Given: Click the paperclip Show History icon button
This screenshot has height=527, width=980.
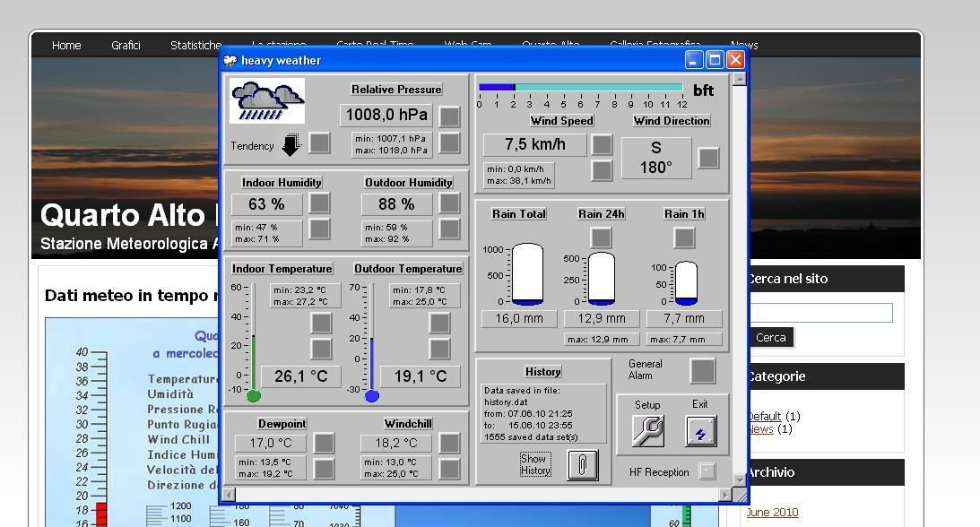Looking at the screenshot, I should pos(583,464).
